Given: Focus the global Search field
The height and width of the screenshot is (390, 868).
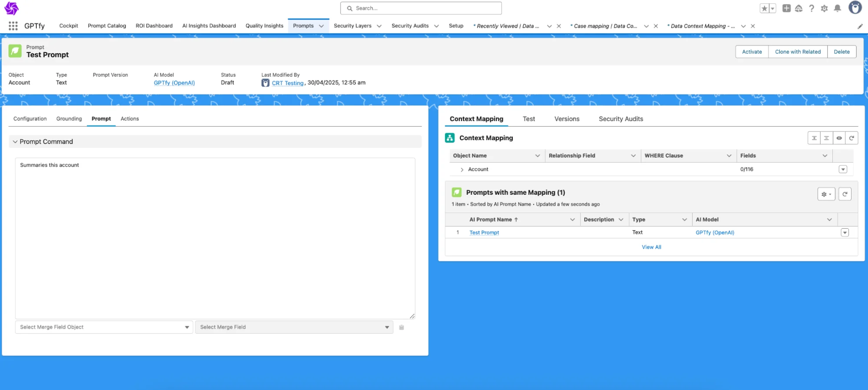Looking at the screenshot, I should pos(421,8).
